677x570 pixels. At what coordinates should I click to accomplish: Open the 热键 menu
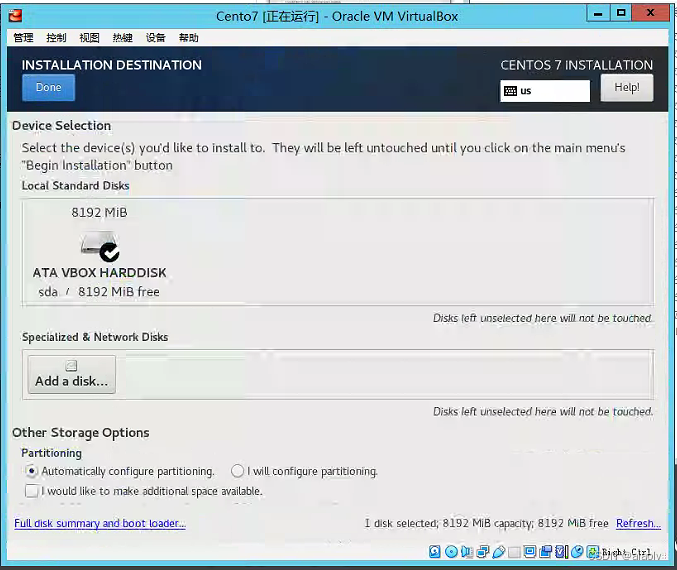(123, 38)
